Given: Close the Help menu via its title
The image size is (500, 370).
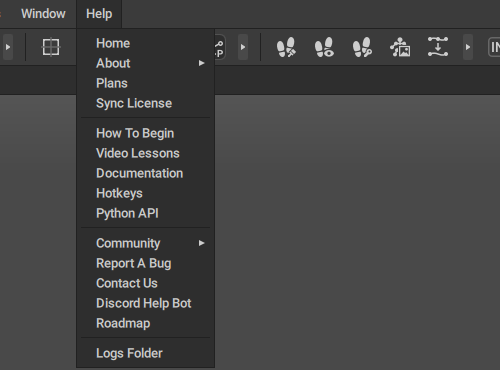Looking at the screenshot, I should coord(99,14).
